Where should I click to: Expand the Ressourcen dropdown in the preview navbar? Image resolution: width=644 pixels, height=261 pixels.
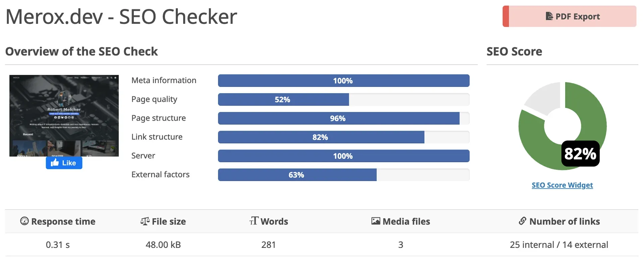click(97, 77)
